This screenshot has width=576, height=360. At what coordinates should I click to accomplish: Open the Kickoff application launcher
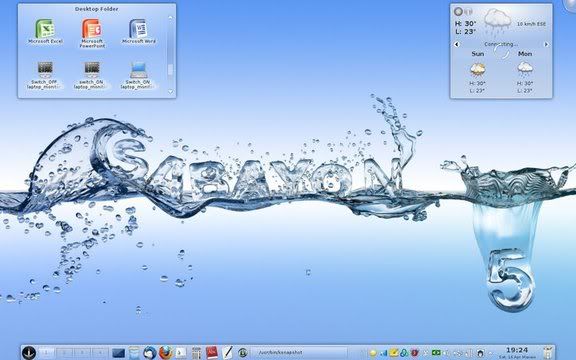[29, 353]
